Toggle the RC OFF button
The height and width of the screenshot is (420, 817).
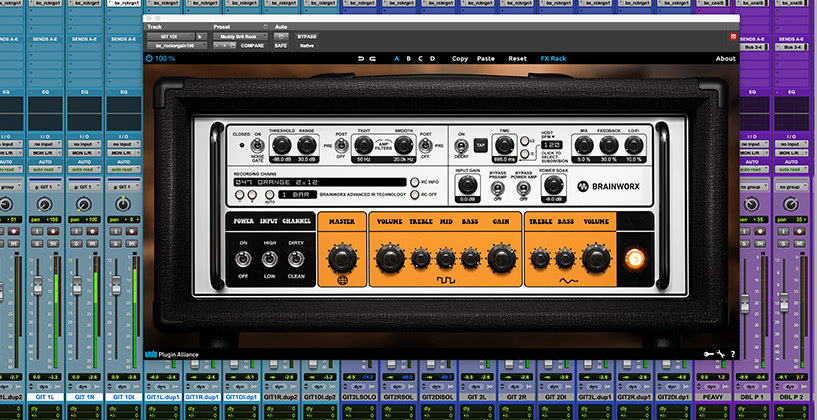(415, 195)
